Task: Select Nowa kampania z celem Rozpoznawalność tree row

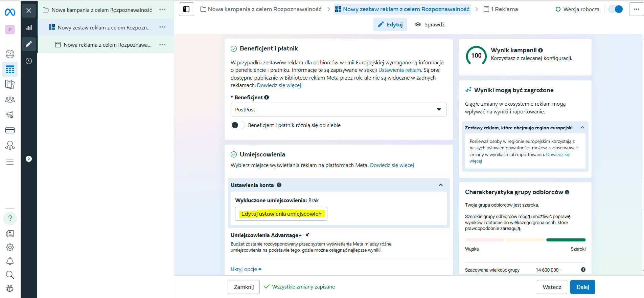Action: [106, 10]
